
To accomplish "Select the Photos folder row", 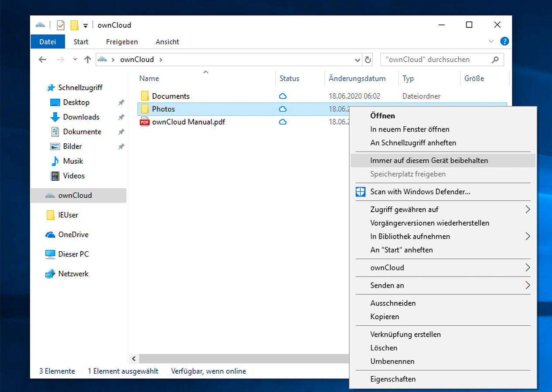I will [x=322, y=109].
